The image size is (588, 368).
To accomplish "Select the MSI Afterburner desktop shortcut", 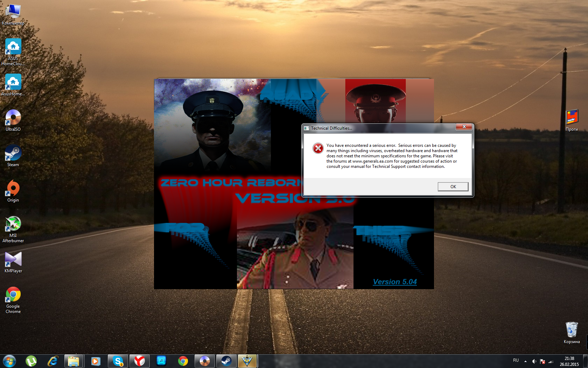I will coord(13,229).
